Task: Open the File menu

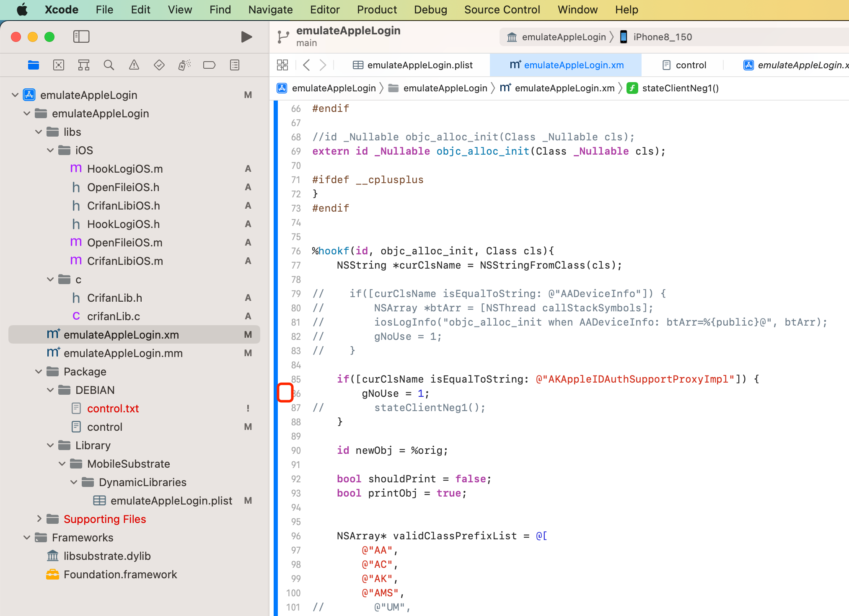Action: coord(104,10)
